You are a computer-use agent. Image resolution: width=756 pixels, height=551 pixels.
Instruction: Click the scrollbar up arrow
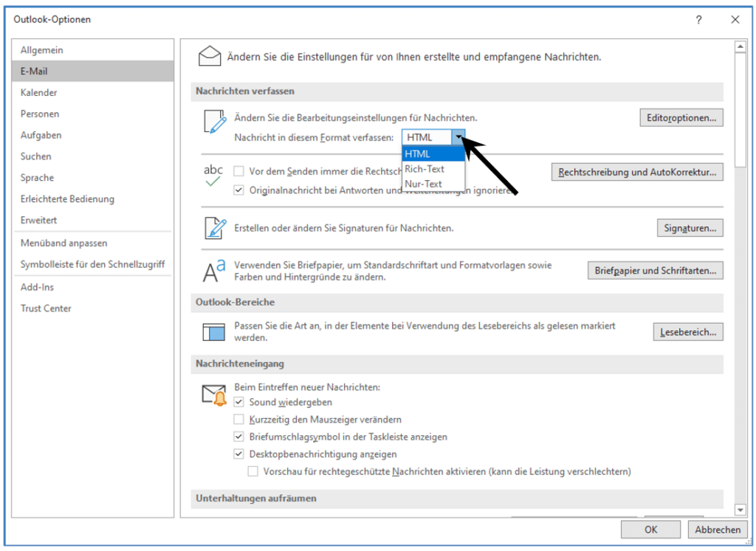pyautogui.click(x=740, y=46)
